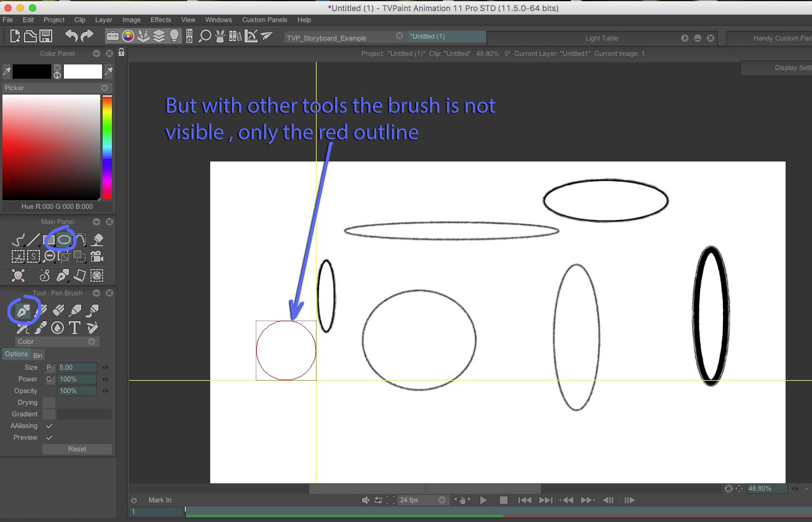Image resolution: width=812 pixels, height=522 pixels.
Task: Click the black A color swatch
Action: pyautogui.click(x=32, y=72)
